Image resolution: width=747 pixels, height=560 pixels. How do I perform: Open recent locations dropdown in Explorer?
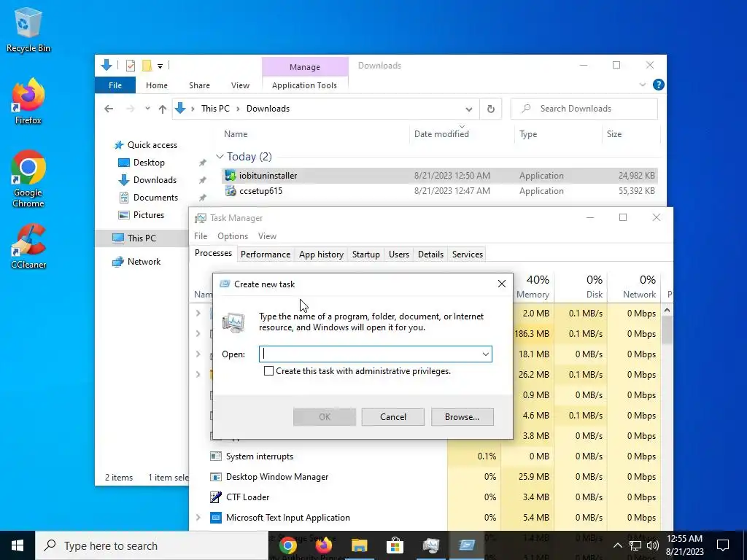point(147,109)
